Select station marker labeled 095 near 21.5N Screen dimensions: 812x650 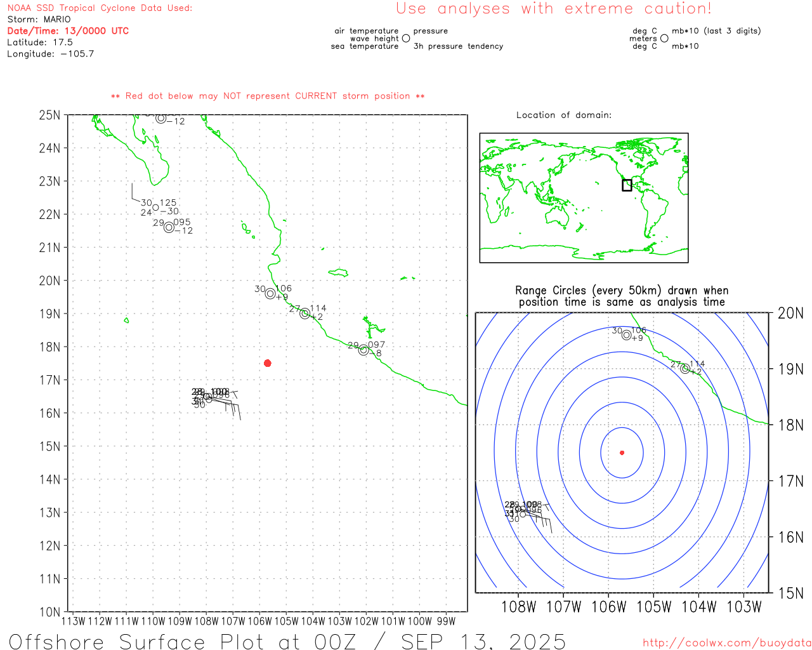pyautogui.click(x=169, y=227)
